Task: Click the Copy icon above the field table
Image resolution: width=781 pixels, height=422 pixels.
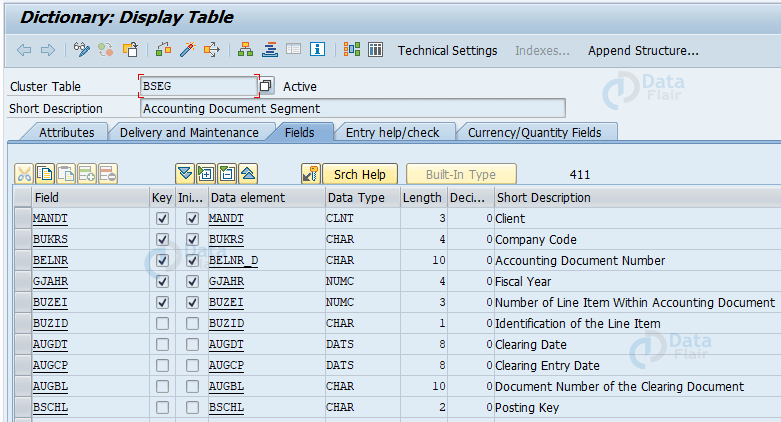Action: (45, 174)
